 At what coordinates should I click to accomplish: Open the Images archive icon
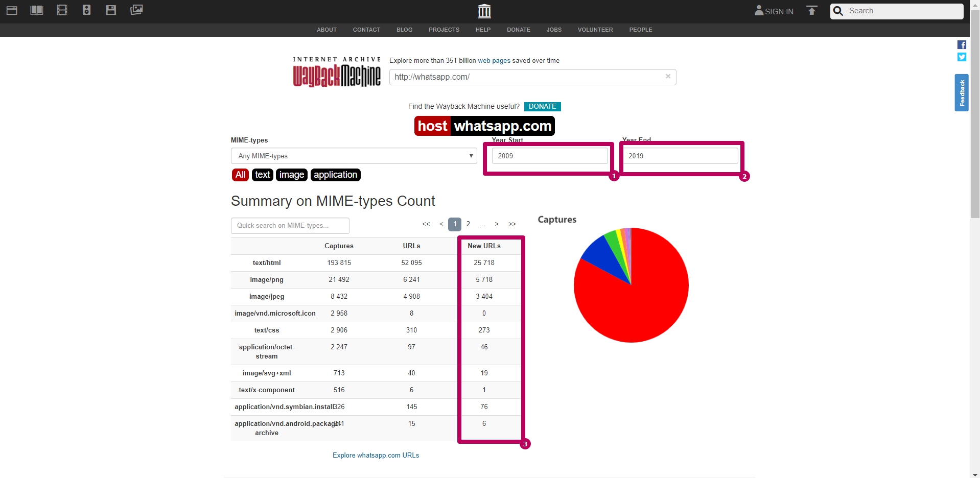point(136,10)
